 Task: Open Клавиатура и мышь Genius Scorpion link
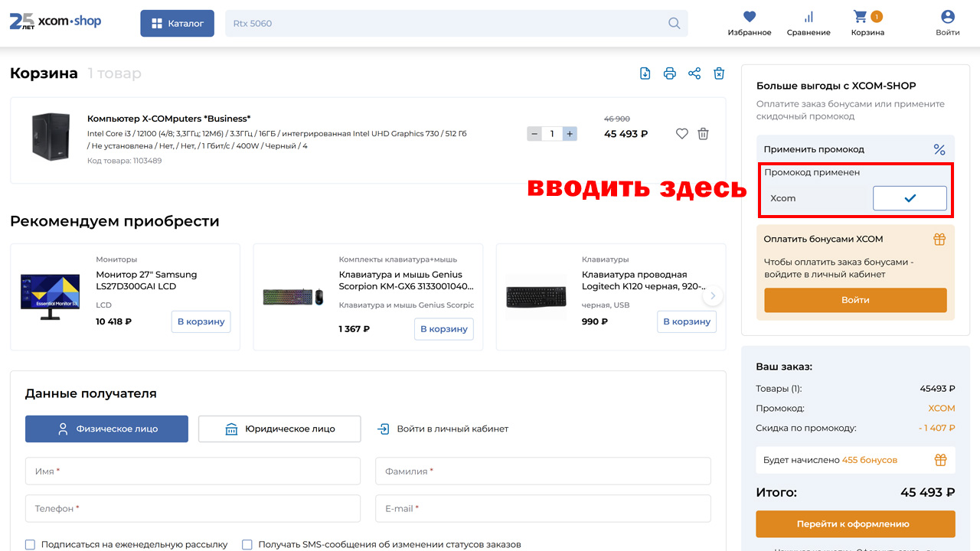tap(407, 280)
